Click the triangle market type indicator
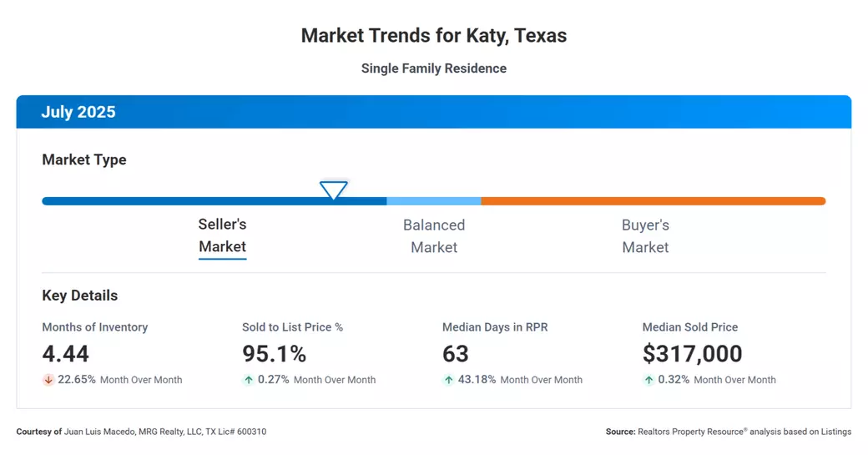This screenshot has width=868, height=455. point(334,190)
